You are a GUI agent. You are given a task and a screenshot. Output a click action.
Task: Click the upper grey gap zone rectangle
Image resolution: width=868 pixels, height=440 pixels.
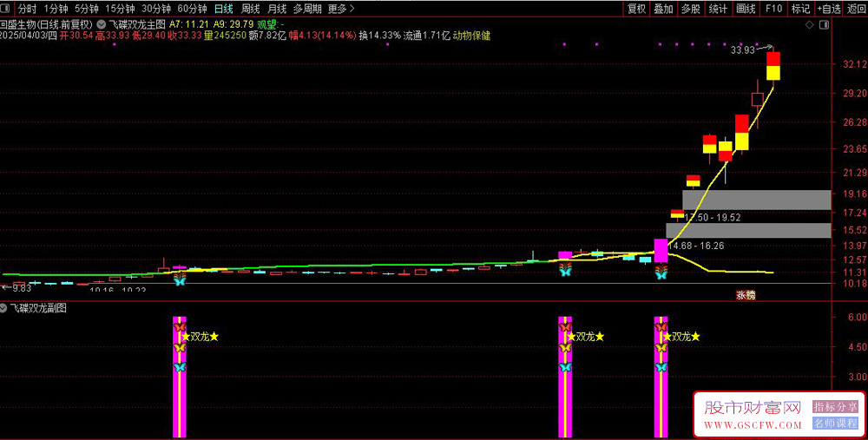click(757, 200)
